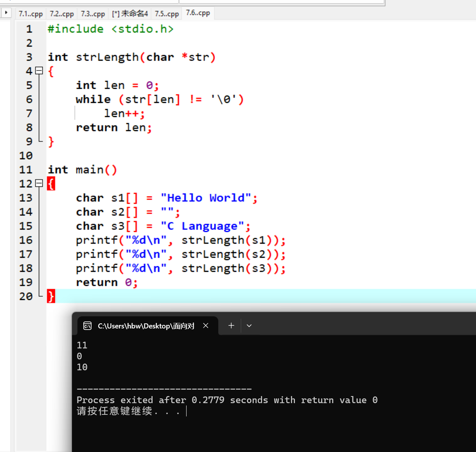
Task: Switch to the 7.5..cpp tab
Action: click(167, 14)
